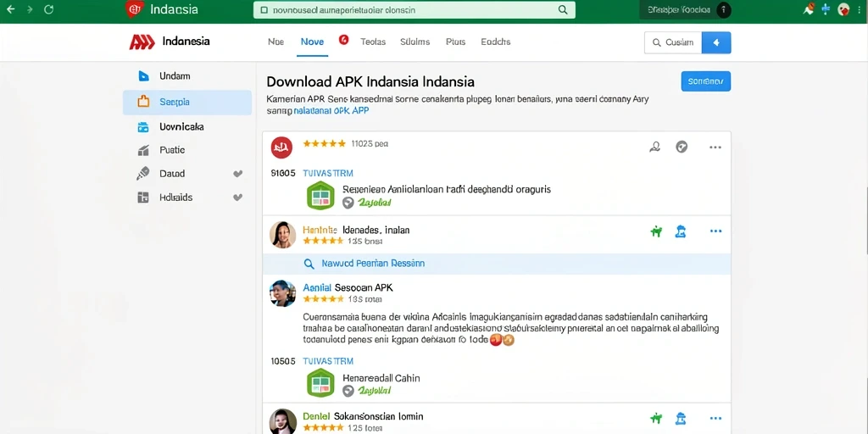
Task: Click the red badge icon beside Nove
Action: coord(343,40)
